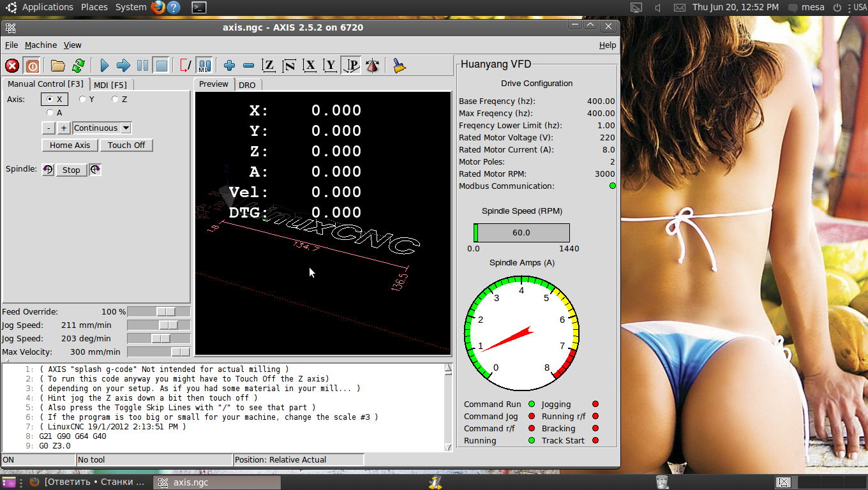Viewport: 868px width, 490px height.
Task: Toggle the Machine Power button
Action: (32, 66)
